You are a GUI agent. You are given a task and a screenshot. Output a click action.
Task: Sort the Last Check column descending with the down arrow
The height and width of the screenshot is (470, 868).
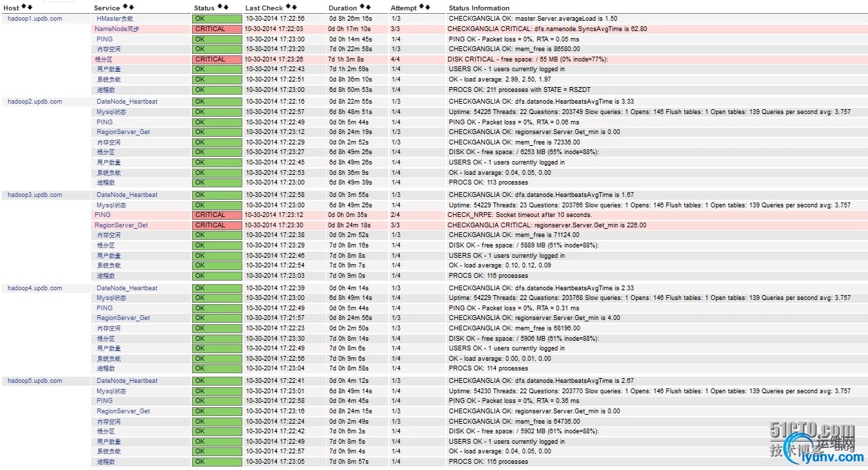295,7
